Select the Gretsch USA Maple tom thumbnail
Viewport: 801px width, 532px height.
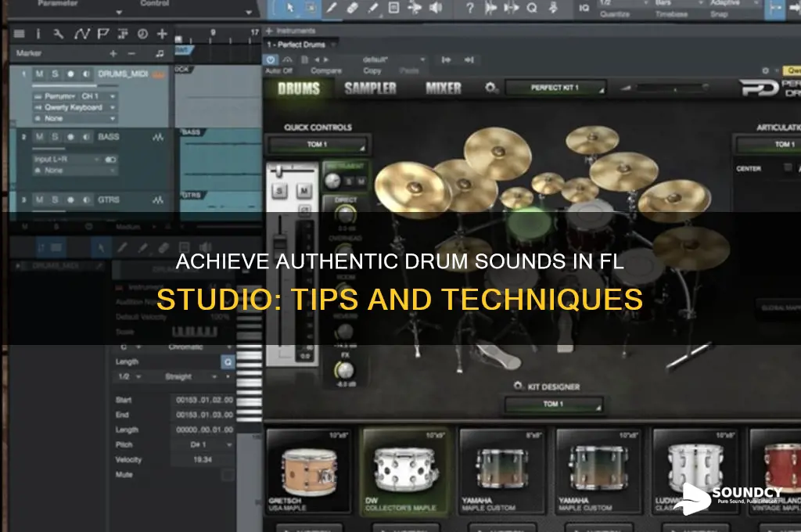pos(308,471)
